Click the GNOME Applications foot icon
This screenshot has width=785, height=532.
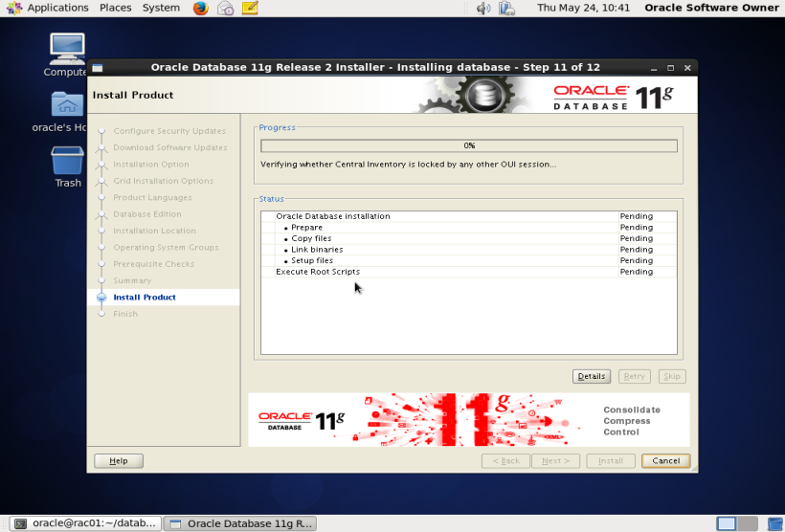click(13, 8)
